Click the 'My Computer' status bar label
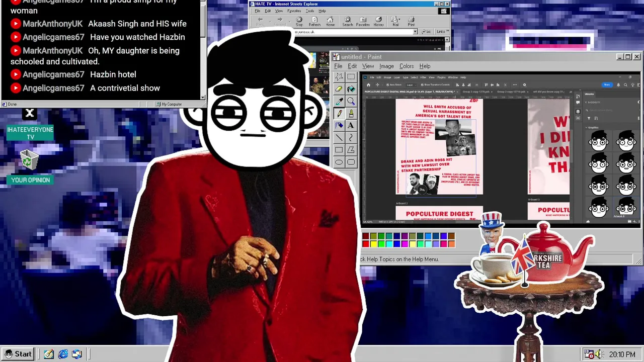 172,104
